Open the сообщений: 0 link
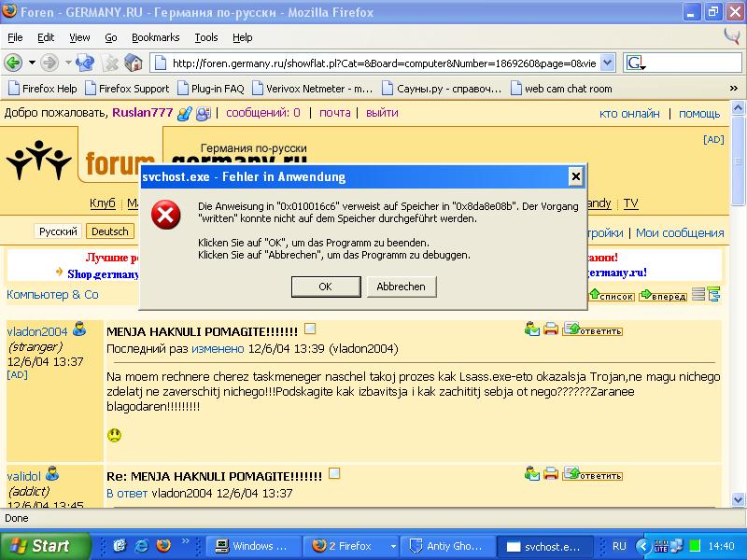 coord(263,113)
